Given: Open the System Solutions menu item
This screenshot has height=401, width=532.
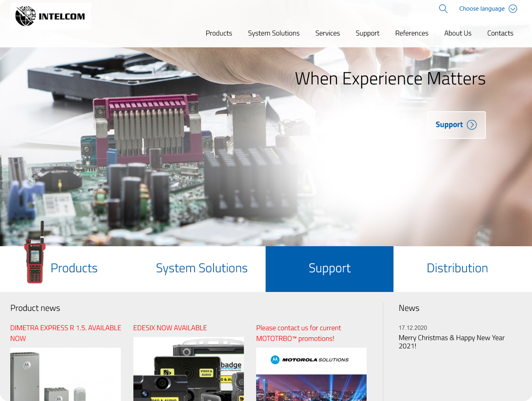Looking at the screenshot, I should coord(273,33).
